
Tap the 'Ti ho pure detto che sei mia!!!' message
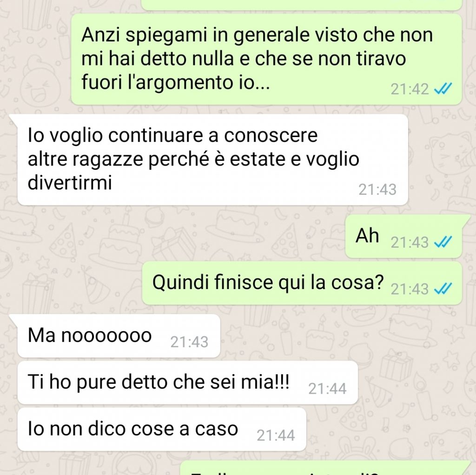[x=188, y=383]
